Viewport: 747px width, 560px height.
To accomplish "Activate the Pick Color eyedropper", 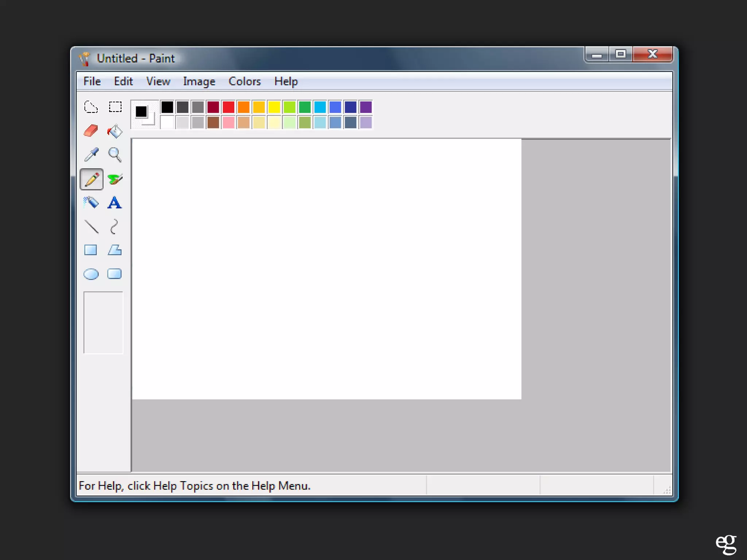I will click(91, 155).
